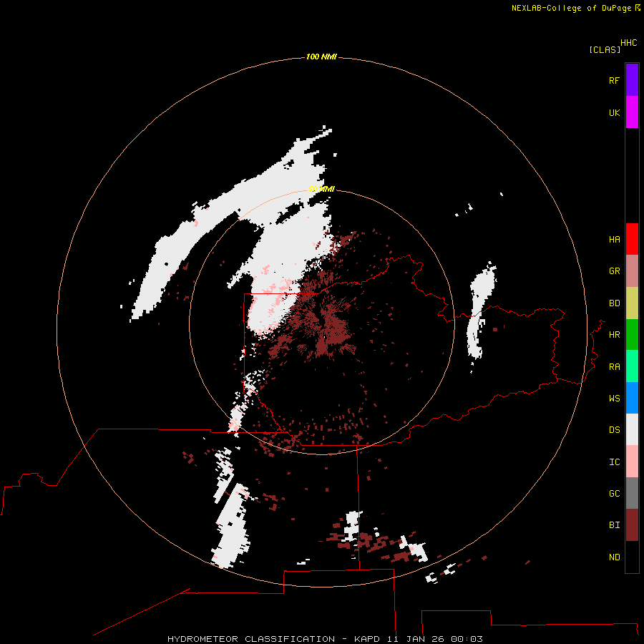Click the BI legend label
This screenshot has width=644, height=644.
click(615, 525)
